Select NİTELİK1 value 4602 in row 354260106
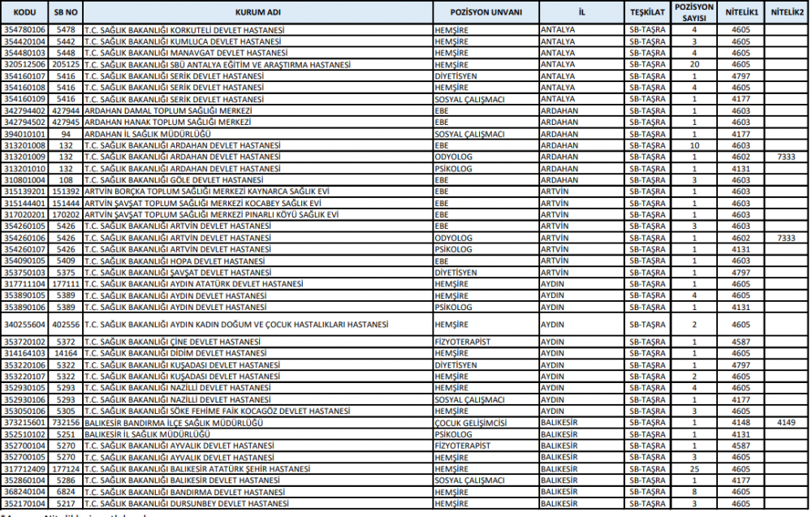Screen dimensions: 812x517 click(x=741, y=238)
